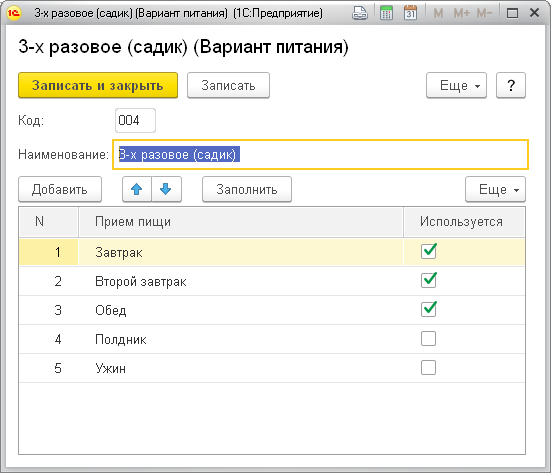Uncheck the Завтрак используется checkbox

[x=428, y=252]
